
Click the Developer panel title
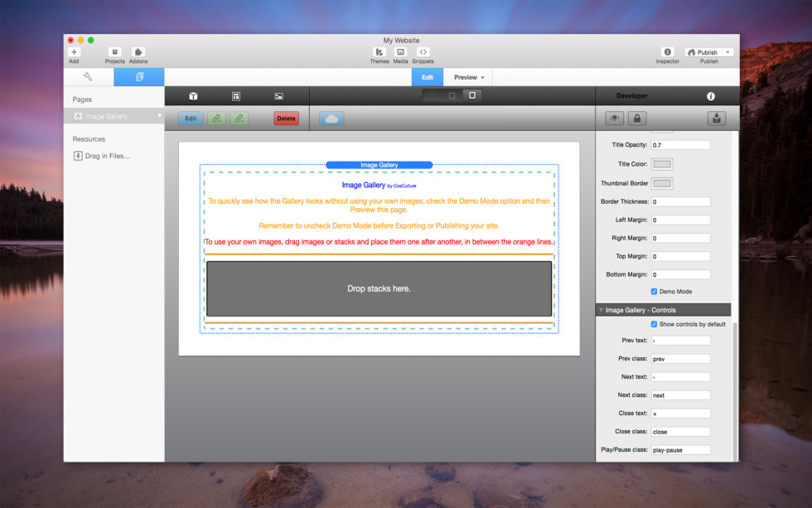pyautogui.click(x=631, y=96)
